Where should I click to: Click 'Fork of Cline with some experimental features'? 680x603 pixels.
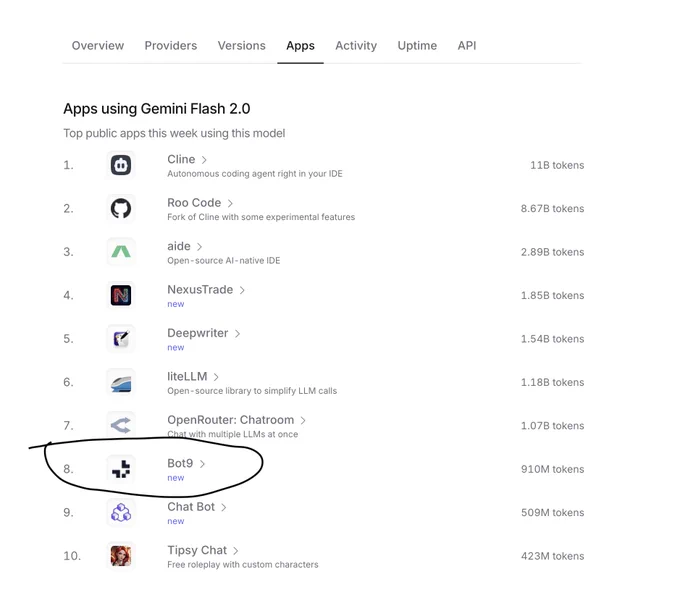261,217
